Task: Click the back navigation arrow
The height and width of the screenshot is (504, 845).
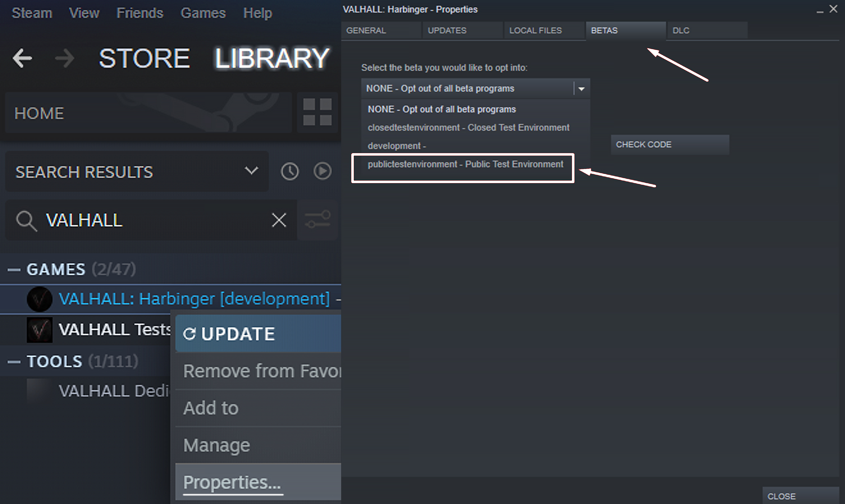Action: [x=22, y=58]
